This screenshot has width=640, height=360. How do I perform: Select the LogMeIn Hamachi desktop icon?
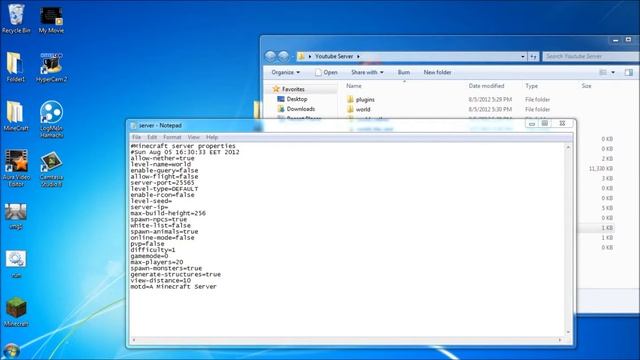[x=51, y=119]
